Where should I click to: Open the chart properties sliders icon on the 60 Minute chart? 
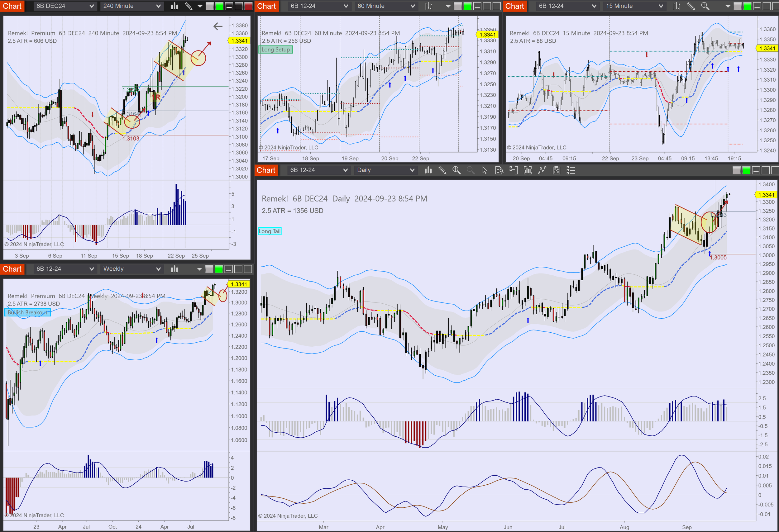428,6
